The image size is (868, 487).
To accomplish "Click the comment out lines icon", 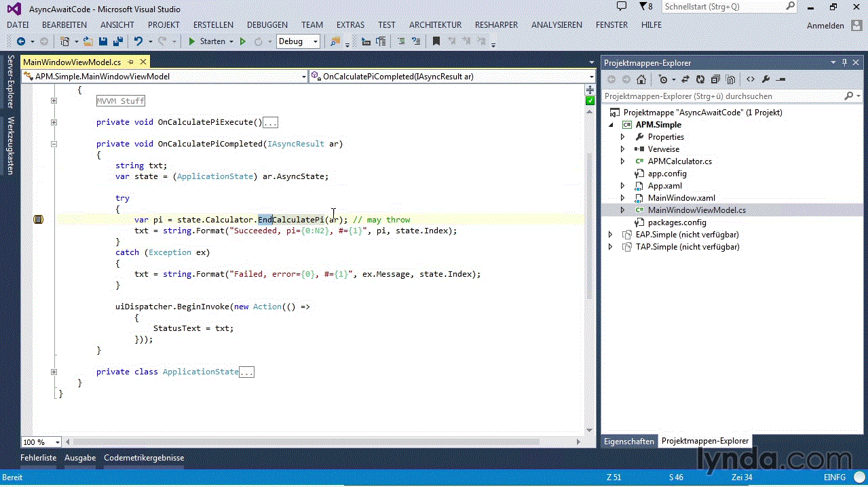I will point(401,41).
